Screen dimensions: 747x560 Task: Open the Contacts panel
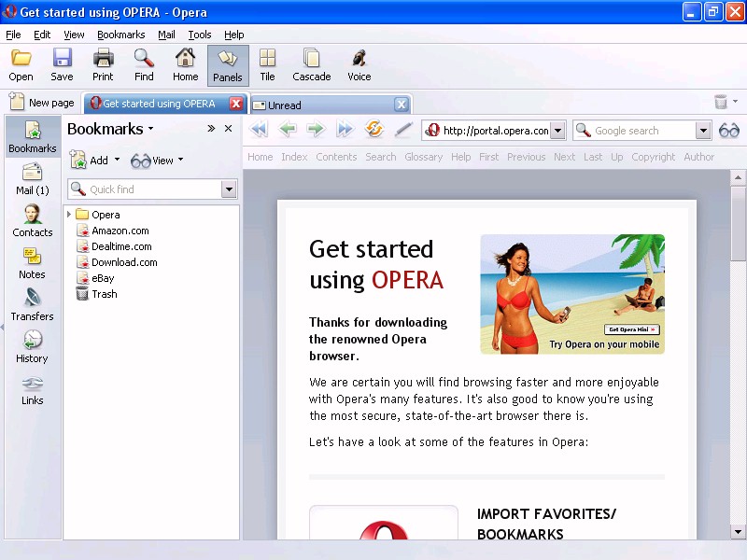pyautogui.click(x=32, y=220)
